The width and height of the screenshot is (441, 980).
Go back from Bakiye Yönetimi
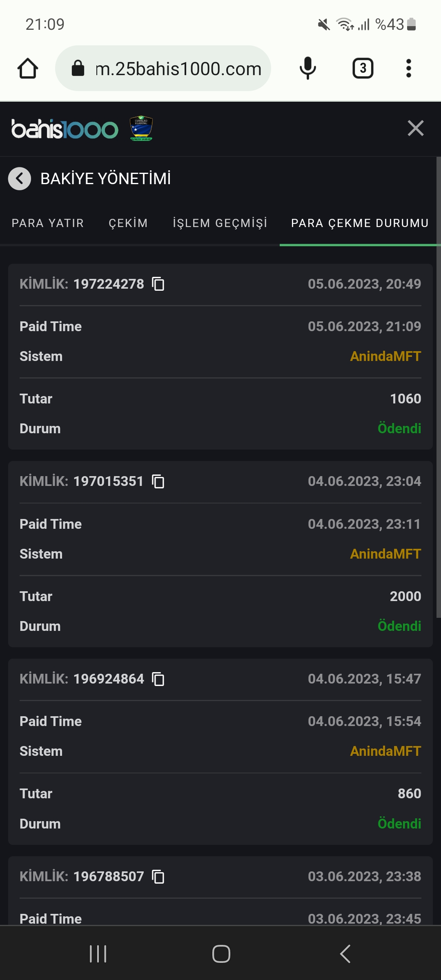click(20, 178)
